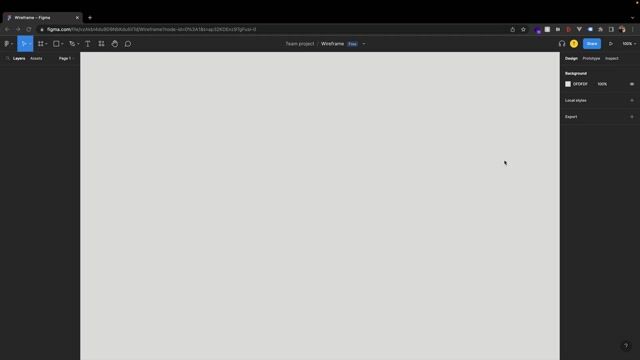Viewport: 640px width, 360px height.
Task: Reload the browser page
Action: pyautogui.click(x=29, y=29)
